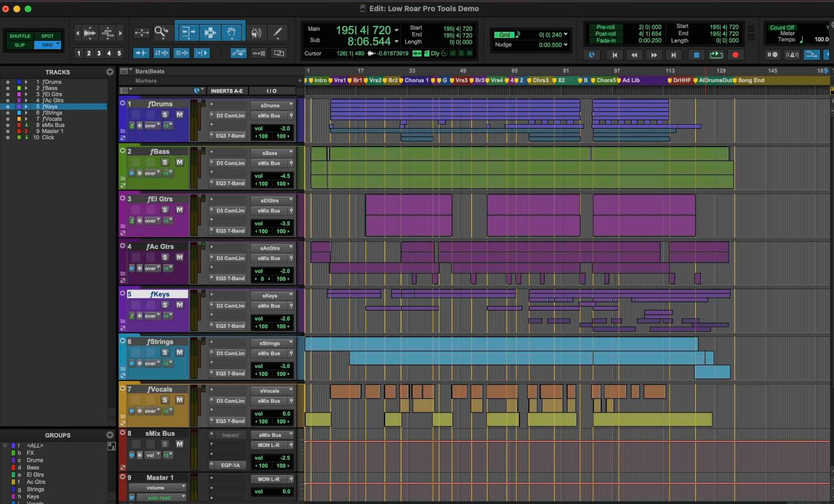This screenshot has width=834, height=504.
Task: Click the red Record button
Action: pos(735,55)
